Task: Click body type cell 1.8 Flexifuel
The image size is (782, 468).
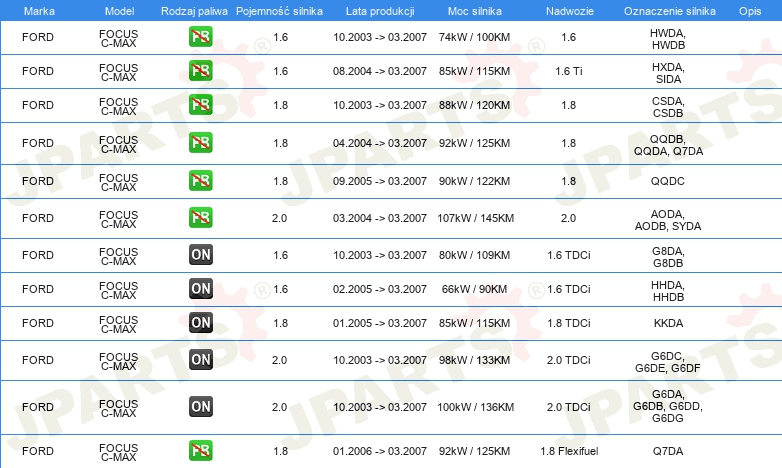Action: click(x=569, y=451)
